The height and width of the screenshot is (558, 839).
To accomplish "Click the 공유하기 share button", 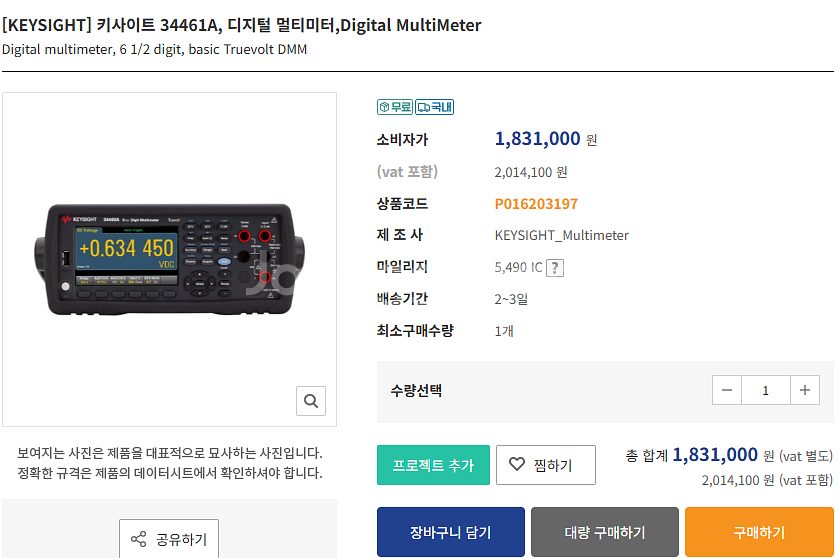I will (169, 539).
